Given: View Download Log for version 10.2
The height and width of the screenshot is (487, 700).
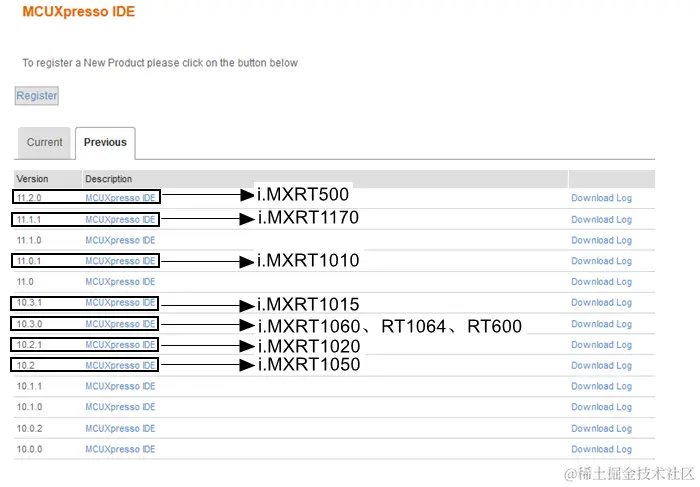Looking at the screenshot, I should pyautogui.click(x=601, y=365).
